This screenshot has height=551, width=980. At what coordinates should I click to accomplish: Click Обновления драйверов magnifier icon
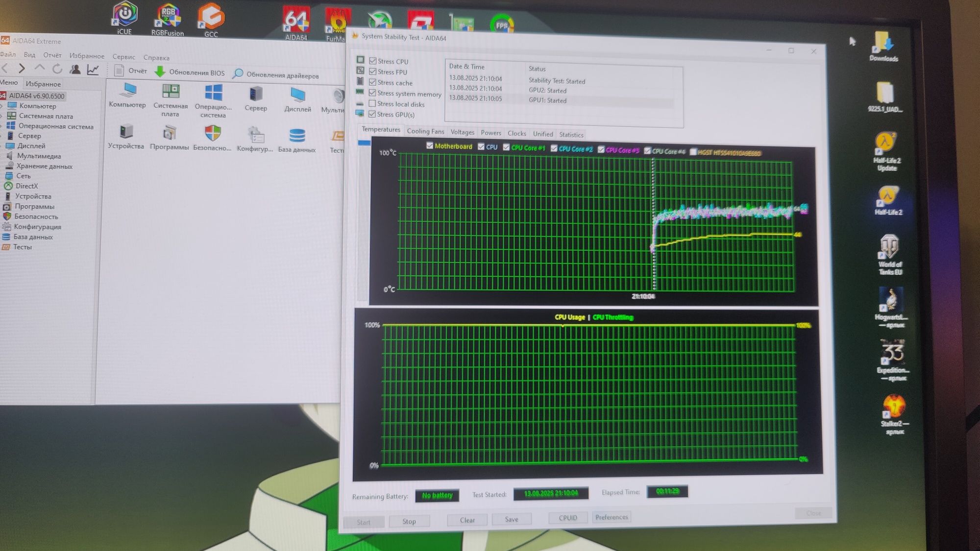(238, 74)
